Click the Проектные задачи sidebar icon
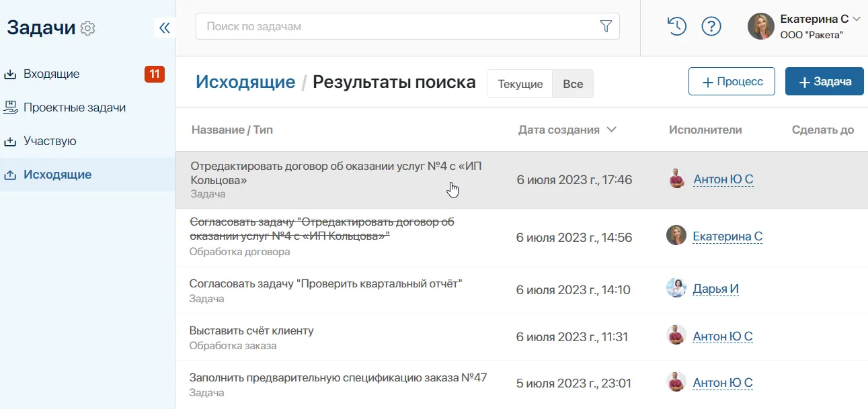Screen dimensions: 868x409 (x=10, y=107)
